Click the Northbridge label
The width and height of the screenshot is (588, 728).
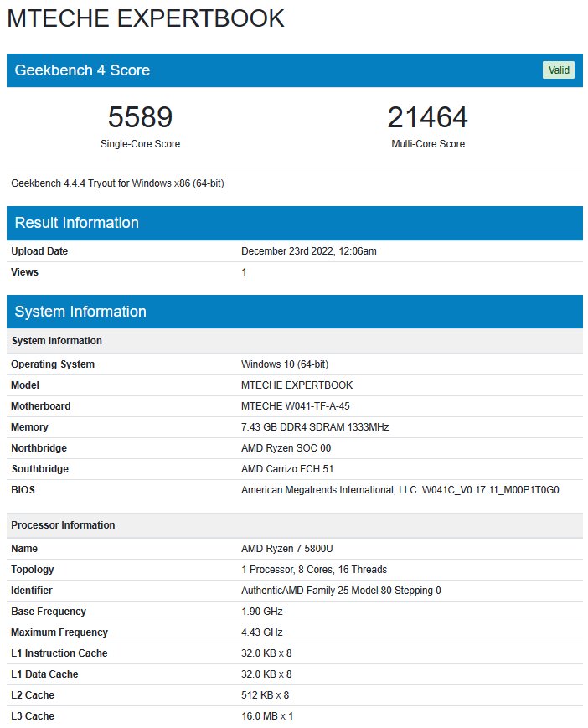click(39, 448)
